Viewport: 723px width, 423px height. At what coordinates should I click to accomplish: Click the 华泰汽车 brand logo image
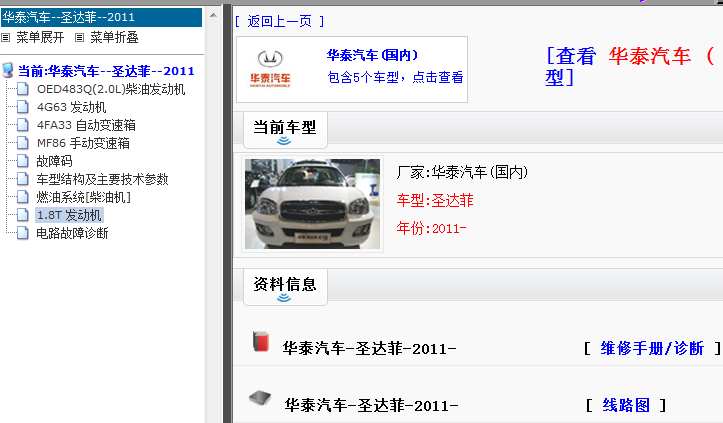(270, 68)
